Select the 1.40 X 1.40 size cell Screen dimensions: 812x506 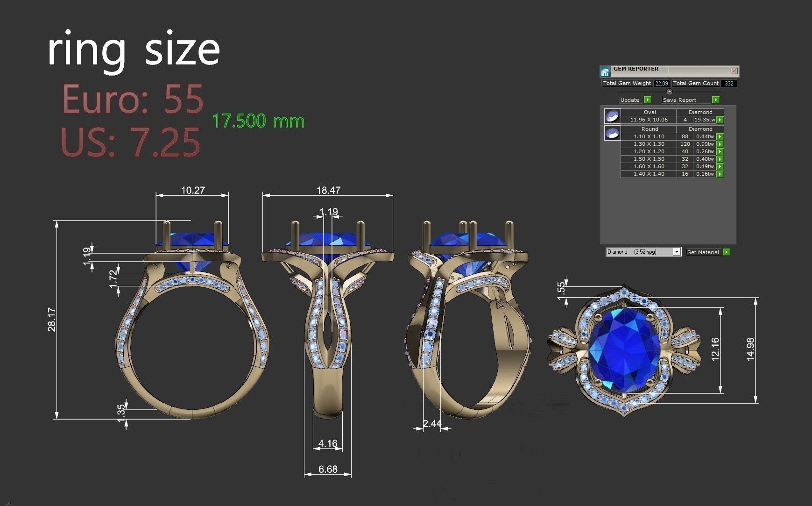649,174
